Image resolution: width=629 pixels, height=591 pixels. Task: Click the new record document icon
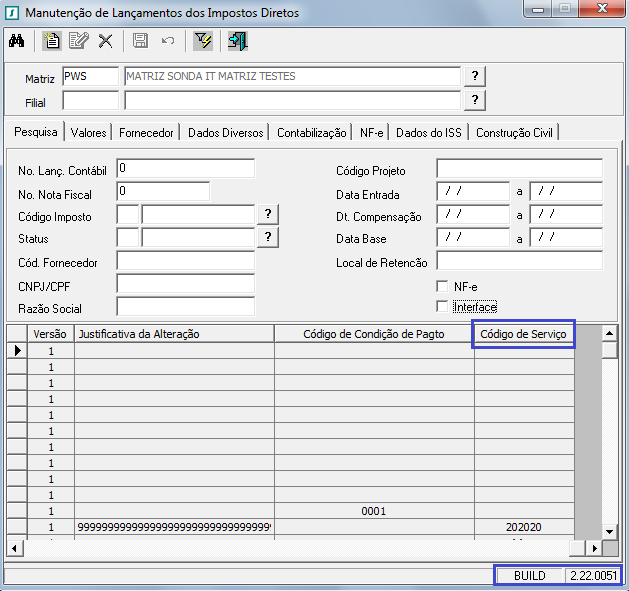[x=52, y=41]
